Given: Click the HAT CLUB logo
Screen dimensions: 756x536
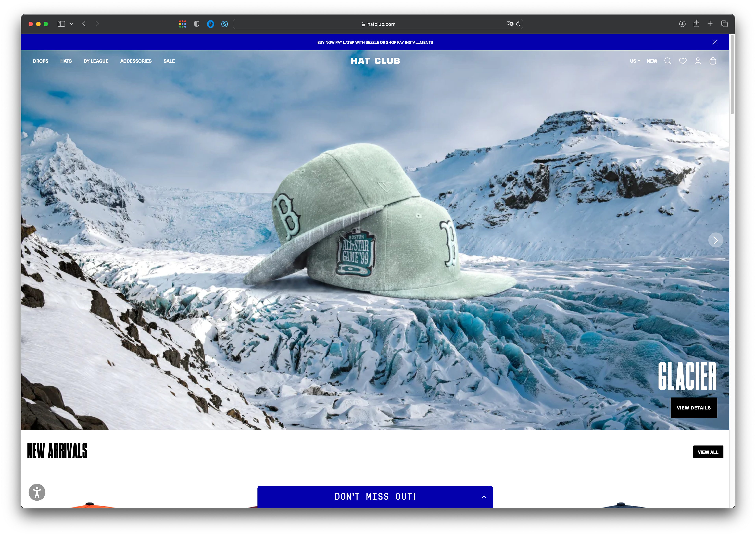Looking at the screenshot, I should (x=375, y=61).
